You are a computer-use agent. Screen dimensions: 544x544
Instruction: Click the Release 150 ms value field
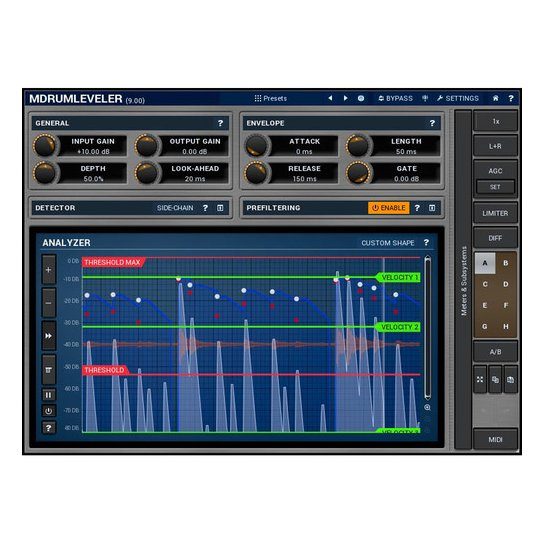[x=304, y=179]
